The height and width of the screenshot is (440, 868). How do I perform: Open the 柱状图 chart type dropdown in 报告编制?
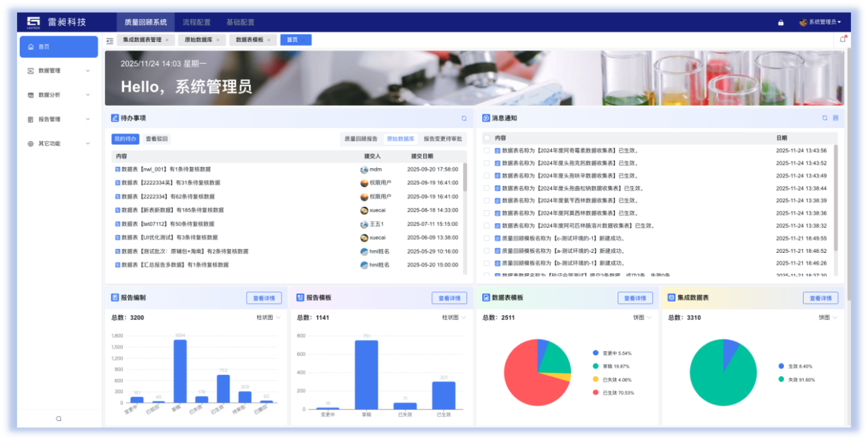click(269, 317)
